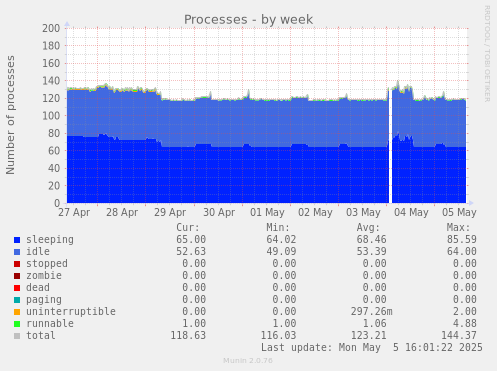Select the 'total' legend label
Screen dimensions: 497x371
tap(41, 335)
